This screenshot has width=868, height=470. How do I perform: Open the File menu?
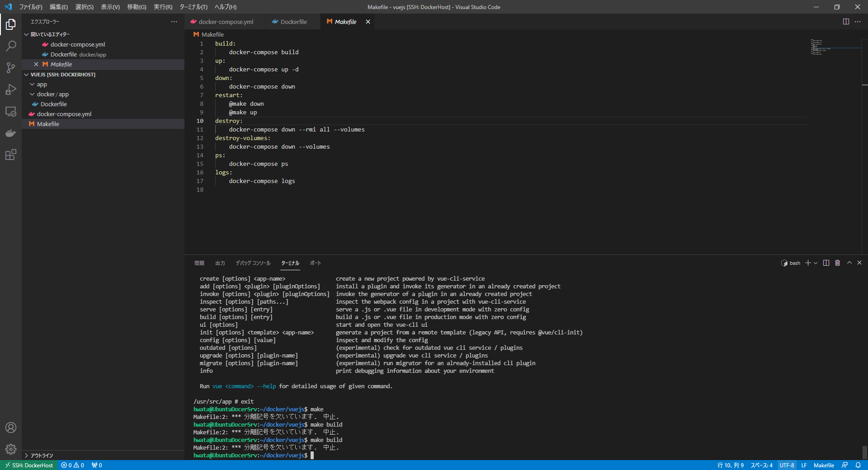coord(31,7)
